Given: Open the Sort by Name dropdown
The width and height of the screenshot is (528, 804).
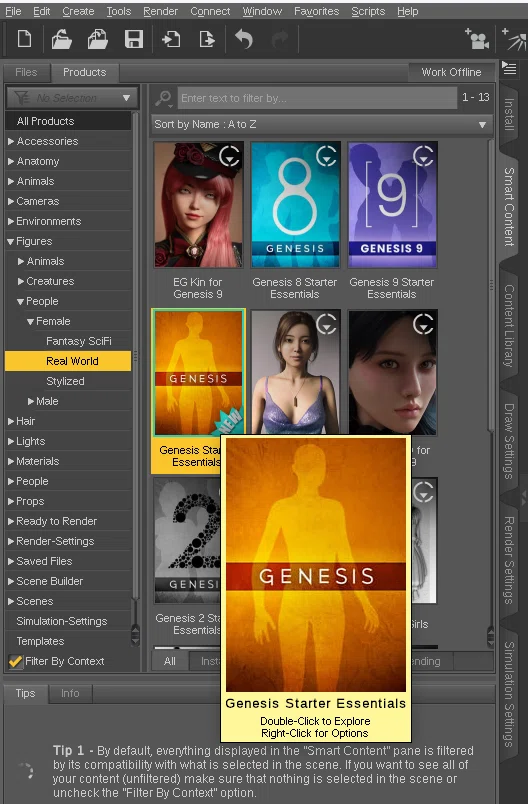Looking at the screenshot, I should (x=321, y=124).
